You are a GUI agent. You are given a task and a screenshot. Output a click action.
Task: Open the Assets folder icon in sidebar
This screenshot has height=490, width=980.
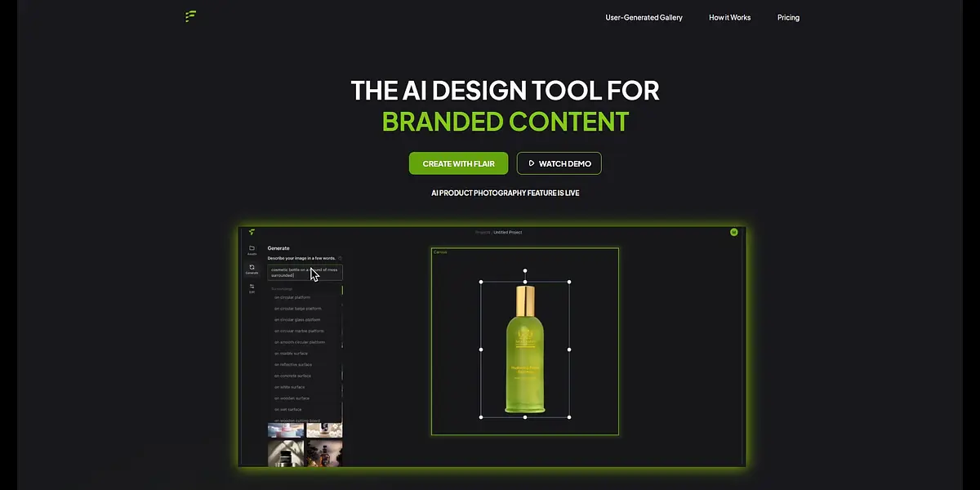click(x=252, y=249)
